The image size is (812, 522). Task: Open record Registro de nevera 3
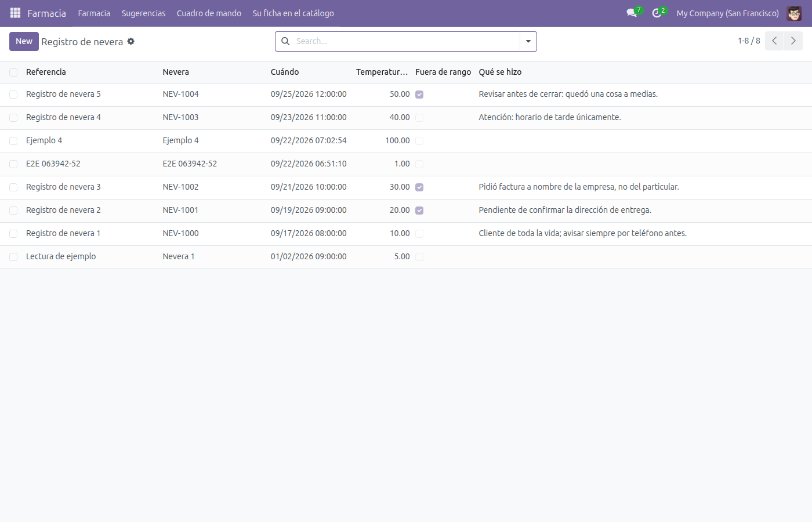click(x=63, y=187)
